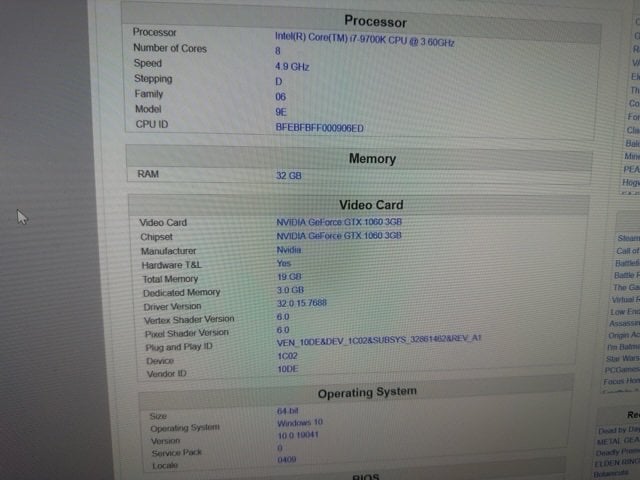Click the Chipset row's GTX 1060 3GB value
640x480 pixels.
(339, 236)
